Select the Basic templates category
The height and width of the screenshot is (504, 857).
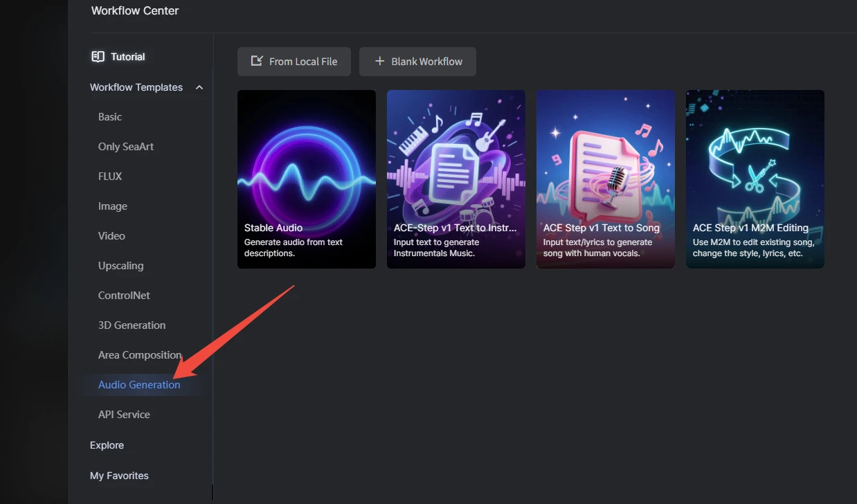(110, 117)
